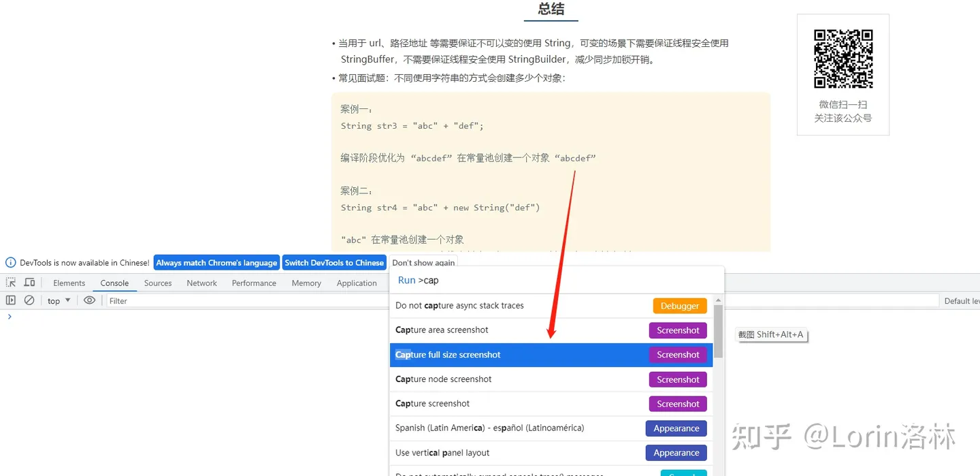Open the top JavaScript context dropdown
980x476 pixels.
[59, 301]
